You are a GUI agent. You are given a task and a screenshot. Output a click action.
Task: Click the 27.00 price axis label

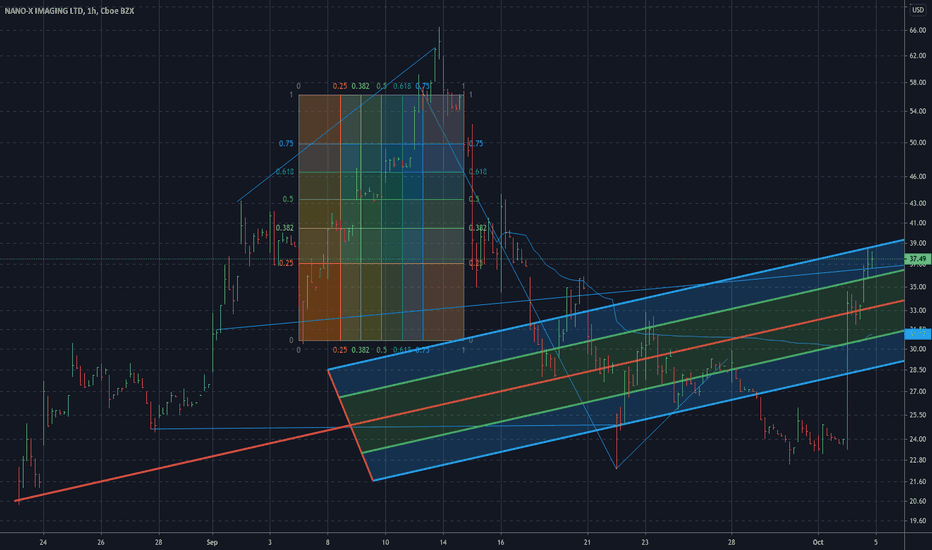[917, 392]
